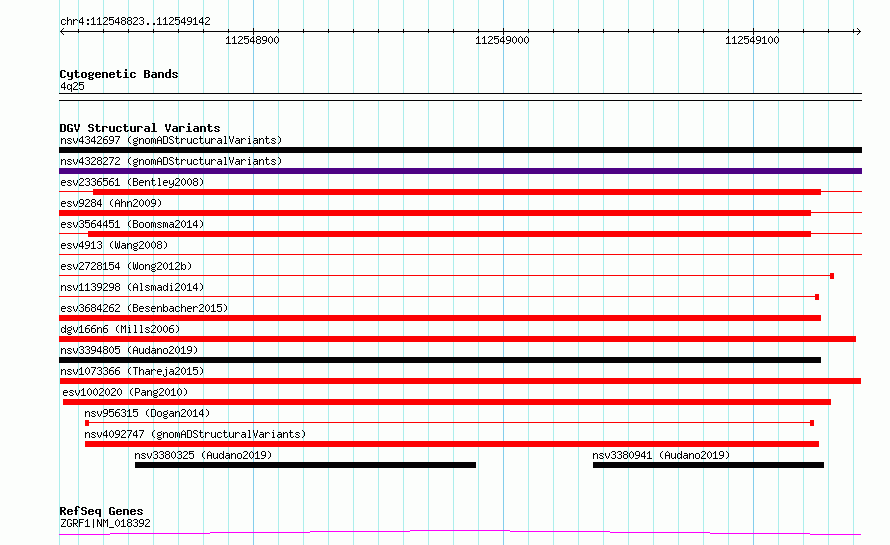Open nsv3380941 (Audano2019) variant label
Image resolution: width=890 pixels, height=545 pixels.
[661, 455]
